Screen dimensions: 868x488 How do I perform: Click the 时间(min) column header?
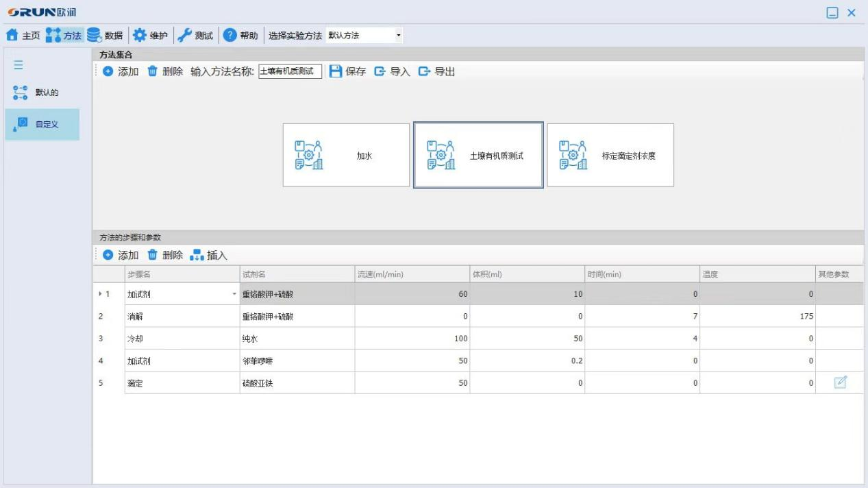(x=643, y=274)
